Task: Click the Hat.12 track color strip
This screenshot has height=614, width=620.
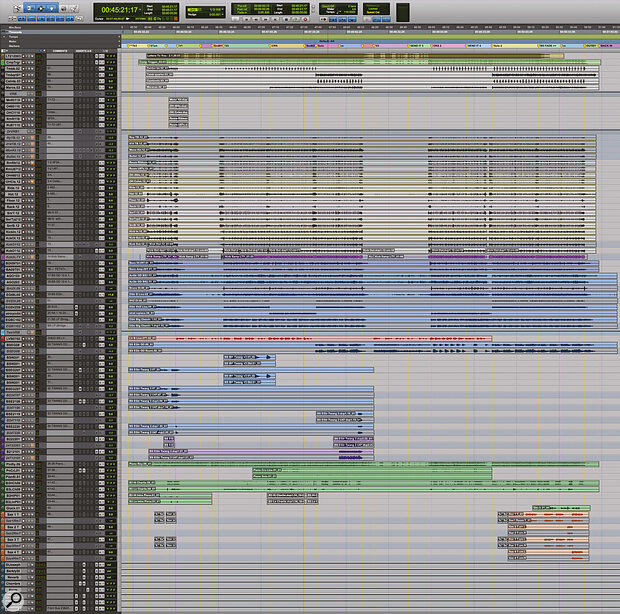Action: [x=3, y=194]
